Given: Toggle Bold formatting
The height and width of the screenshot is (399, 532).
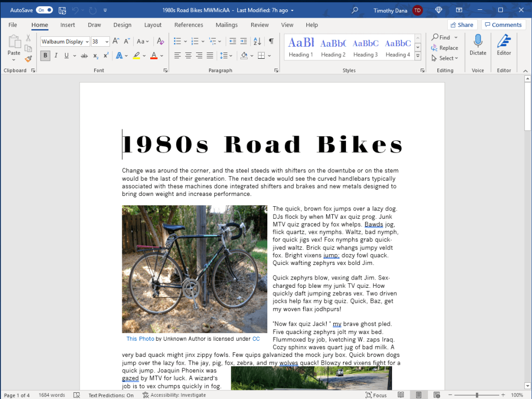Looking at the screenshot, I should point(45,56).
